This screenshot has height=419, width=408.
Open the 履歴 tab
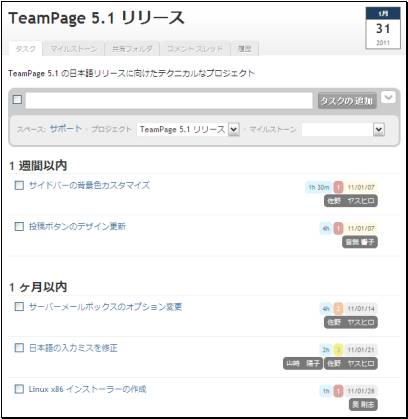tap(245, 49)
